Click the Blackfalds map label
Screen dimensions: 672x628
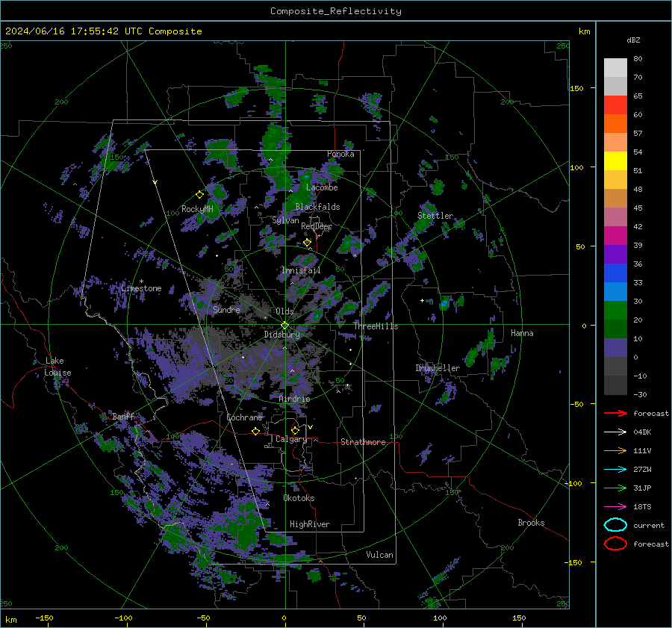317,207
